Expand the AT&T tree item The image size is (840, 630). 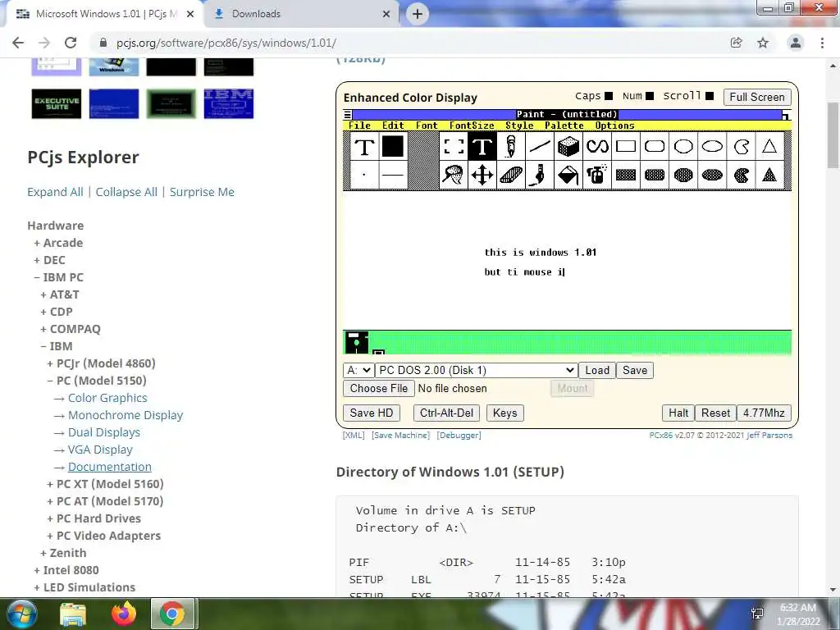pyautogui.click(x=59, y=294)
